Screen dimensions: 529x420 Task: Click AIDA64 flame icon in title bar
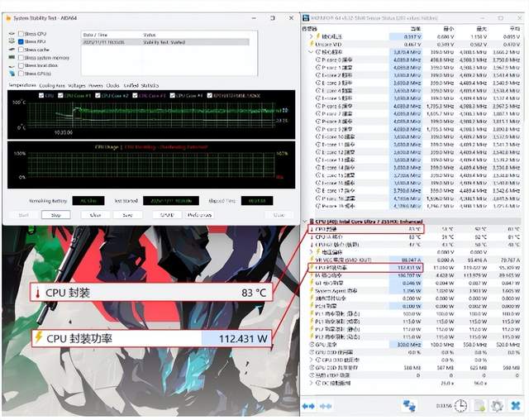coord(9,18)
